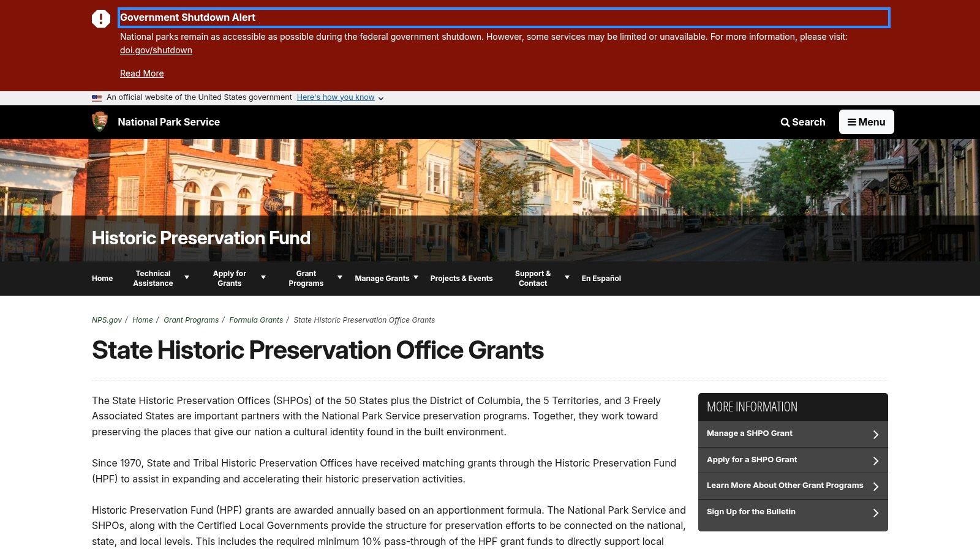Navigate to Formula Grants in the breadcrumb

pos(256,320)
